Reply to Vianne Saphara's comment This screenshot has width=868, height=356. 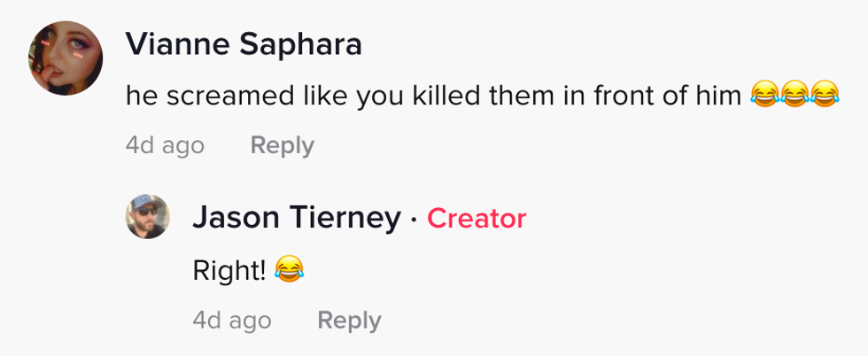(282, 145)
